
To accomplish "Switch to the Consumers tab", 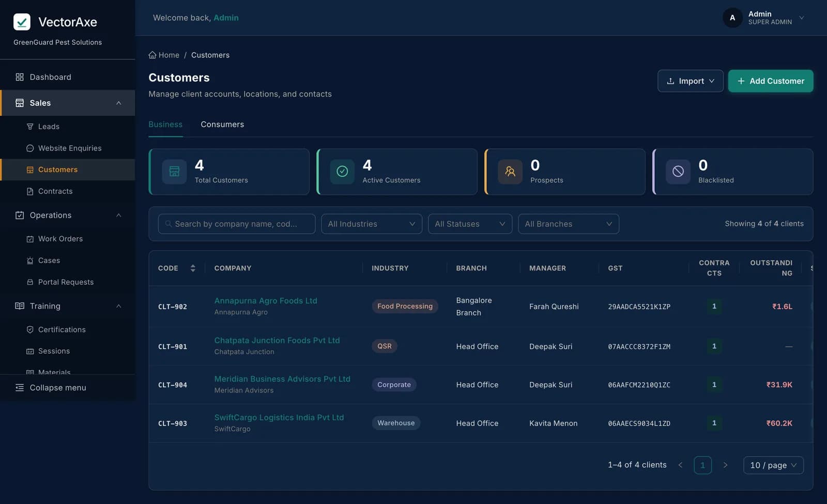I will [222, 125].
